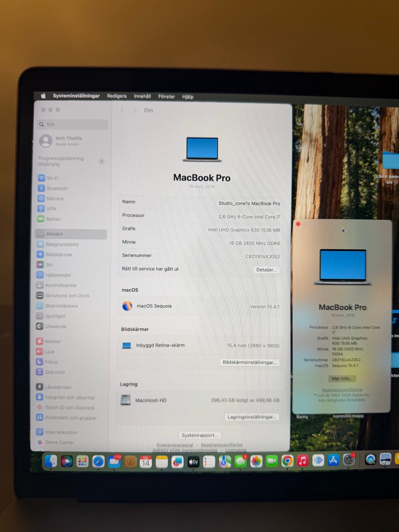Click the Sök search field
The width and height of the screenshot is (399, 532).
(x=72, y=124)
